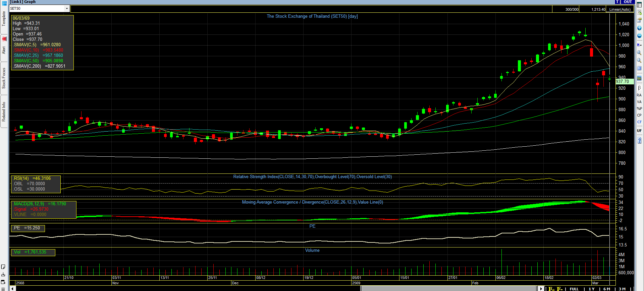The image size is (644, 291).
Task: Toggle the RA indicator button
Action: pyautogui.click(x=639, y=95)
